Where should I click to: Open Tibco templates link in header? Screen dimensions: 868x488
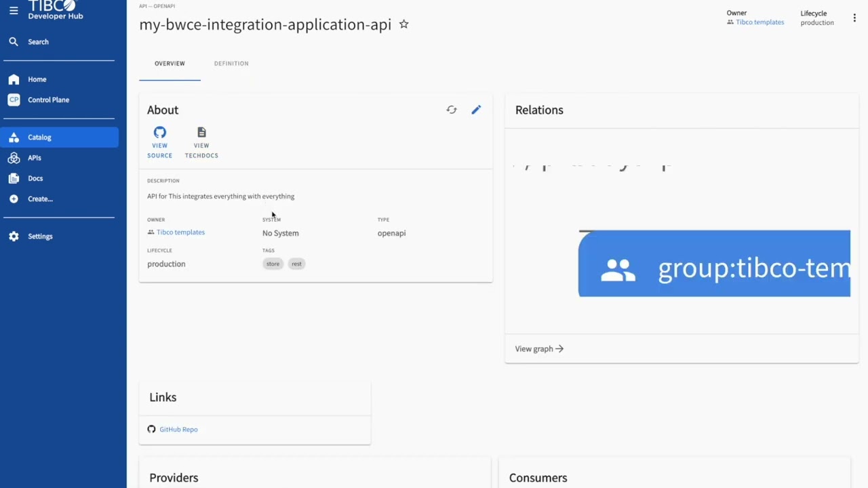pos(759,22)
